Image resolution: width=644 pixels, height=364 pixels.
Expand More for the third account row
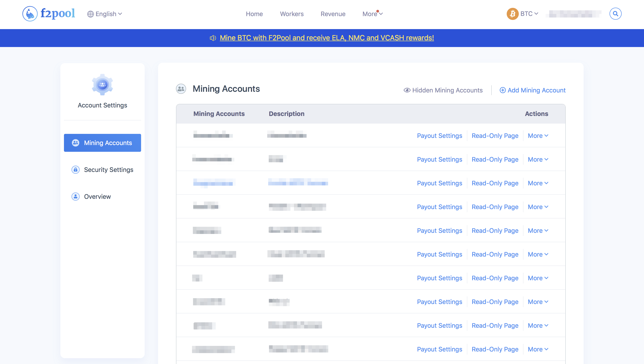point(538,183)
